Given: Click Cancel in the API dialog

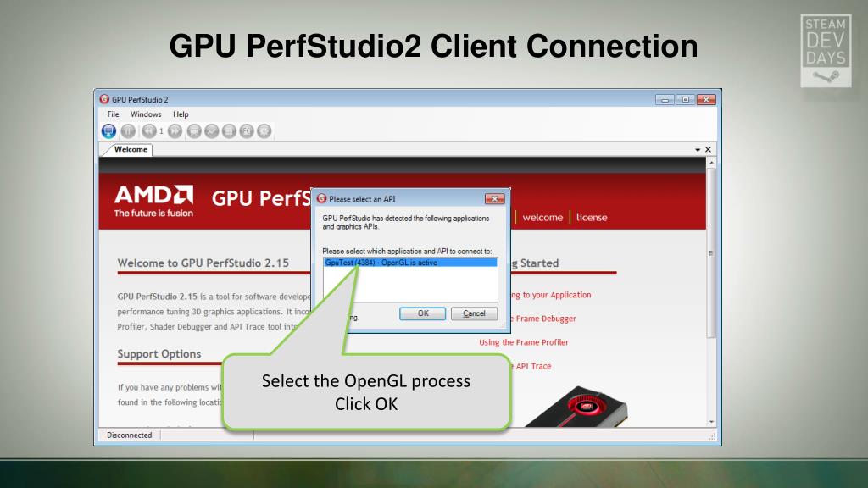Looking at the screenshot, I should tap(474, 313).
